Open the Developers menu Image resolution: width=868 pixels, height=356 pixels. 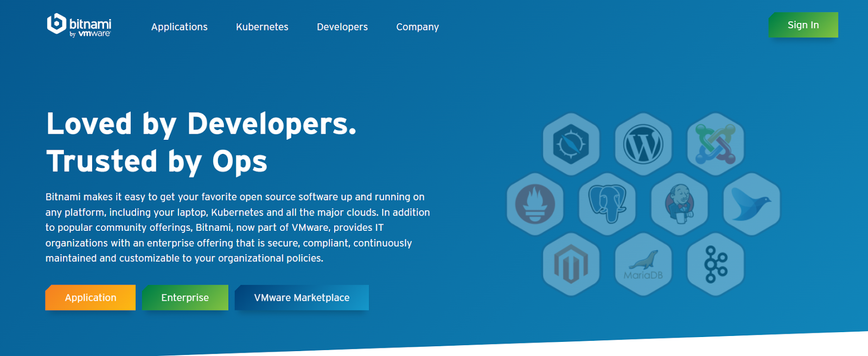tap(342, 27)
